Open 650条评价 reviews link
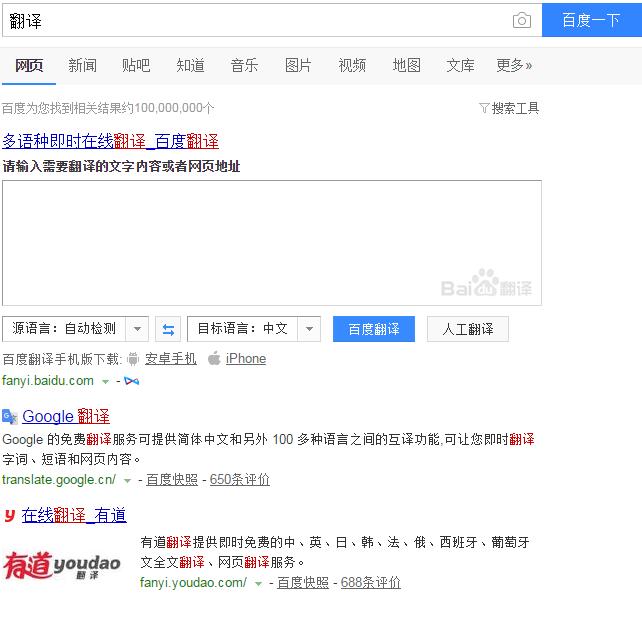Screen dimensions: 642x618 pyautogui.click(x=240, y=480)
